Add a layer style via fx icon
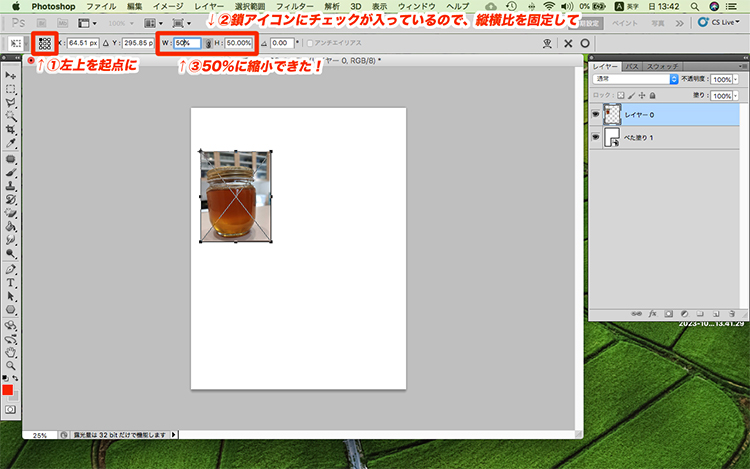 (x=652, y=314)
